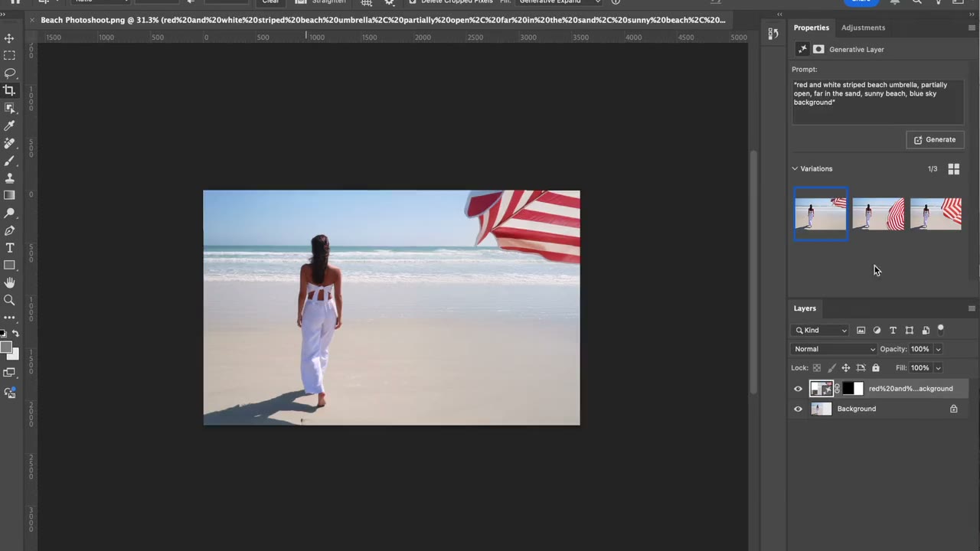
Task: Toggle lock all on layer
Action: click(x=876, y=368)
